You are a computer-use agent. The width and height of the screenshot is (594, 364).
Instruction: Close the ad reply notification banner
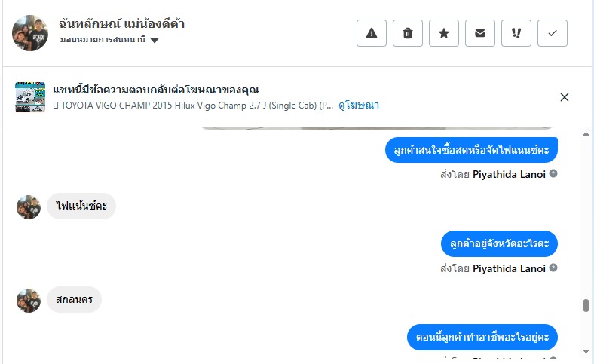point(565,96)
